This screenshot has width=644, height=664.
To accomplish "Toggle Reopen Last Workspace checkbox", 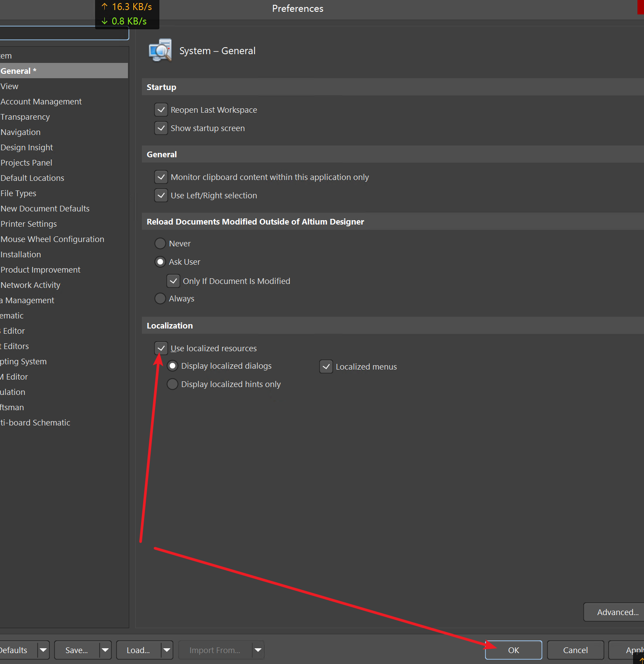I will (x=161, y=110).
